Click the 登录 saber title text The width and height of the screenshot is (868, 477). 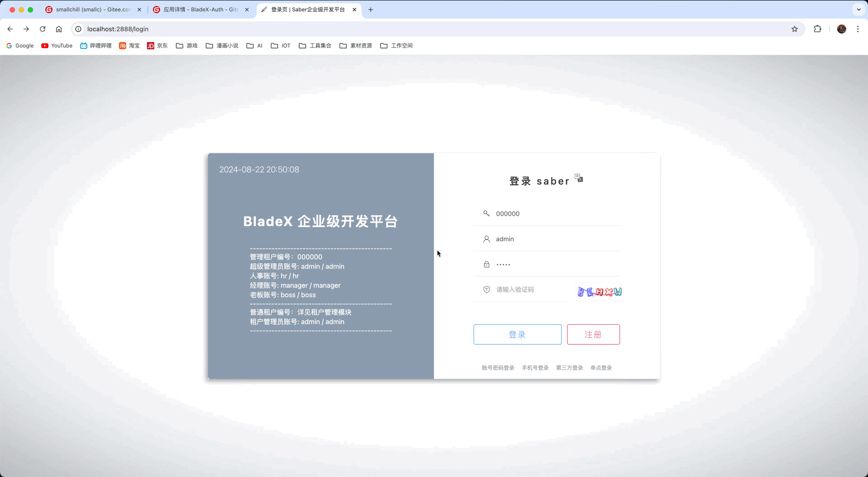539,181
